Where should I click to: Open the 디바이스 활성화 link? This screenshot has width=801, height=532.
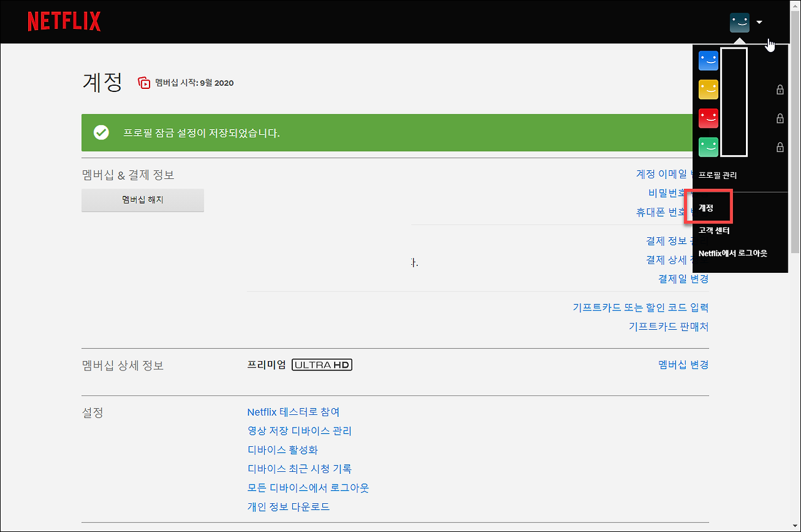click(283, 450)
